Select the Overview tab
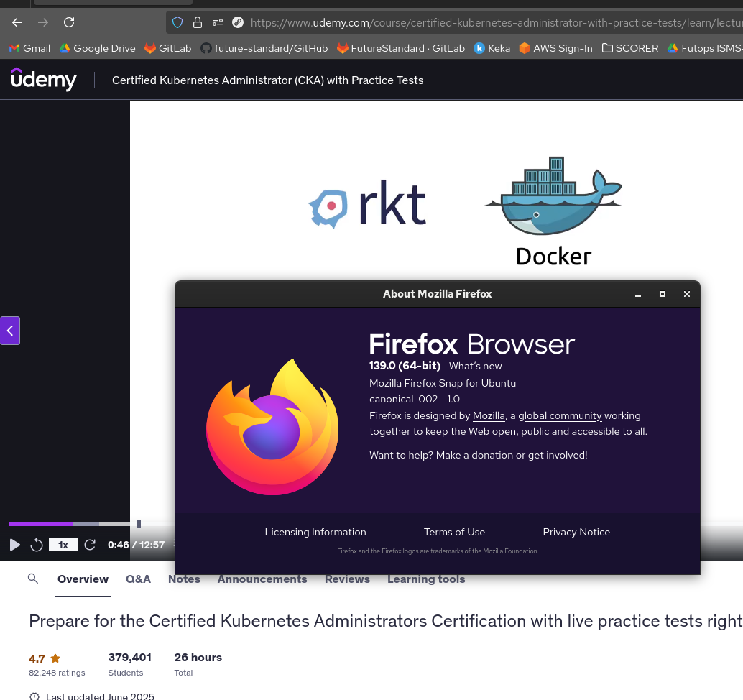The height and width of the screenshot is (700, 743). tap(83, 579)
